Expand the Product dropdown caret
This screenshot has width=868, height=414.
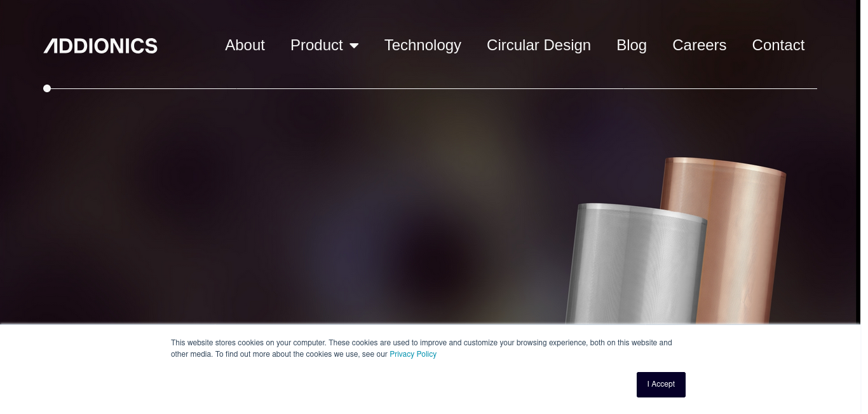(354, 46)
